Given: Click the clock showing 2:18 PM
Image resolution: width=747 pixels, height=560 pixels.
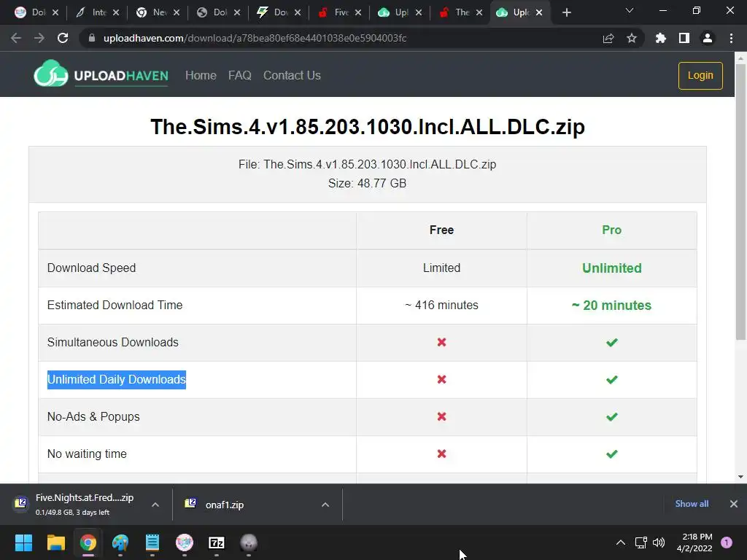Looking at the screenshot, I should click(694, 542).
